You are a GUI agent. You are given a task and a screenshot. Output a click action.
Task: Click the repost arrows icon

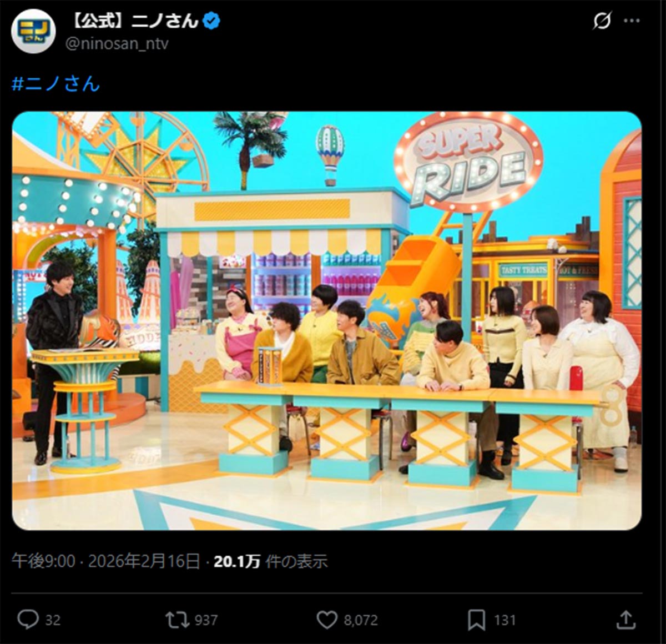click(177, 619)
